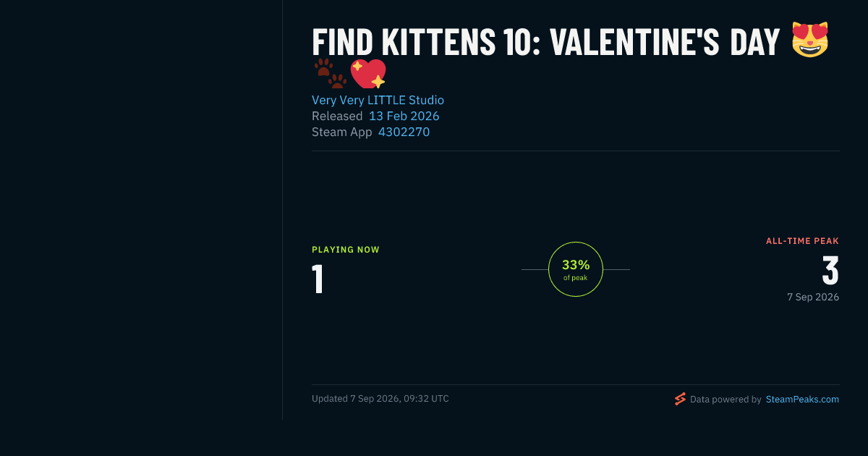Click the 33% of peak circle
This screenshot has height=456, width=868.
tap(576, 269)
